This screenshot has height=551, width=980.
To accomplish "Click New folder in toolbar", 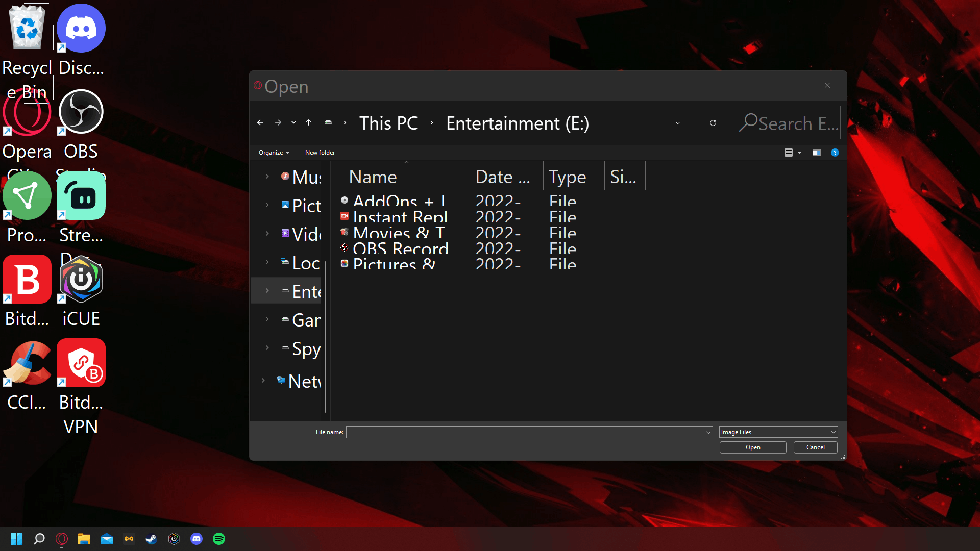I will (x=320, y=153).
